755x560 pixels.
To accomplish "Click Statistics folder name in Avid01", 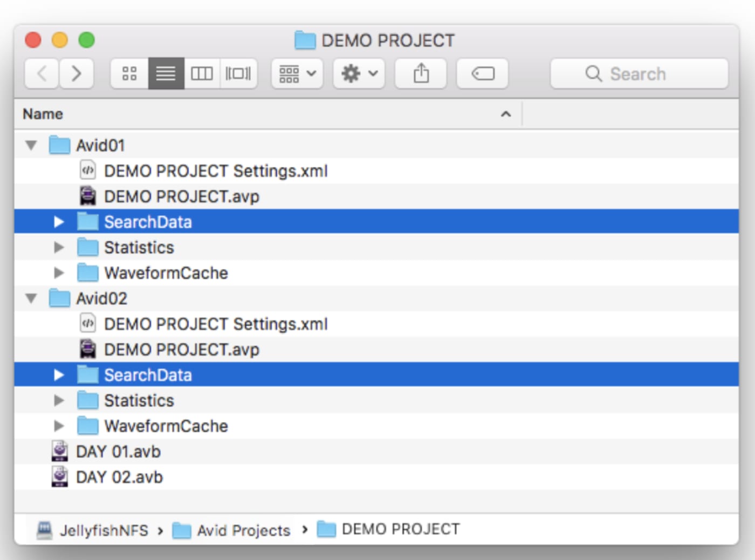I will tap(139, 248).
